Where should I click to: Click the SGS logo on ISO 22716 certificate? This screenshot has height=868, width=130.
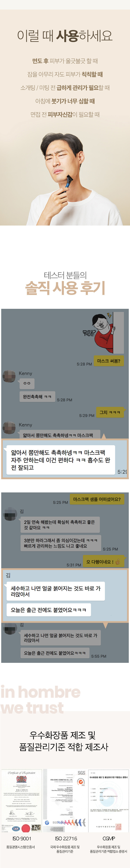(81, 773)
